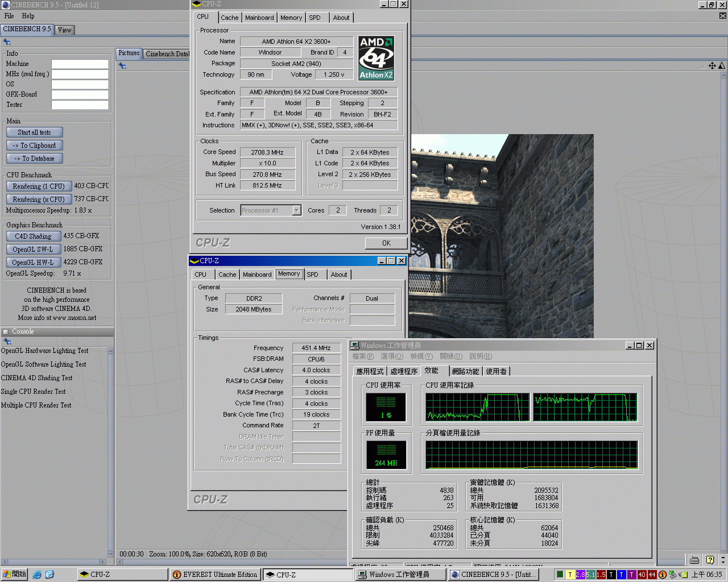Click the To Database button
This screenshot has height=582, width=728.
pyautogui.click(x=34, y=159)
